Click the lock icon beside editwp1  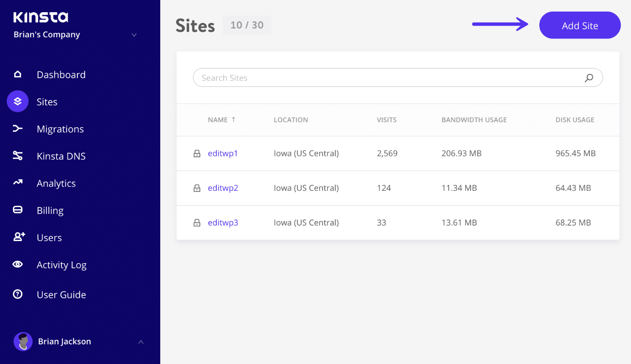coord(197,154)
